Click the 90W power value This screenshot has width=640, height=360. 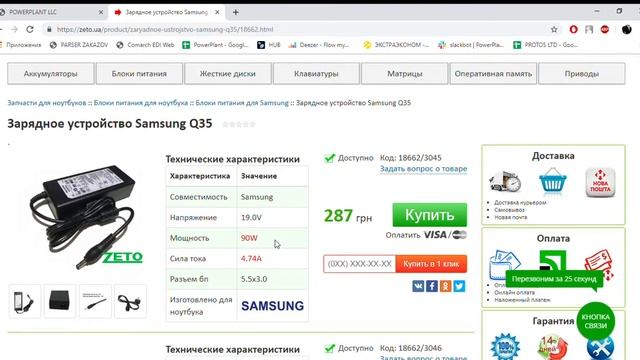click(x=249, y=238)
